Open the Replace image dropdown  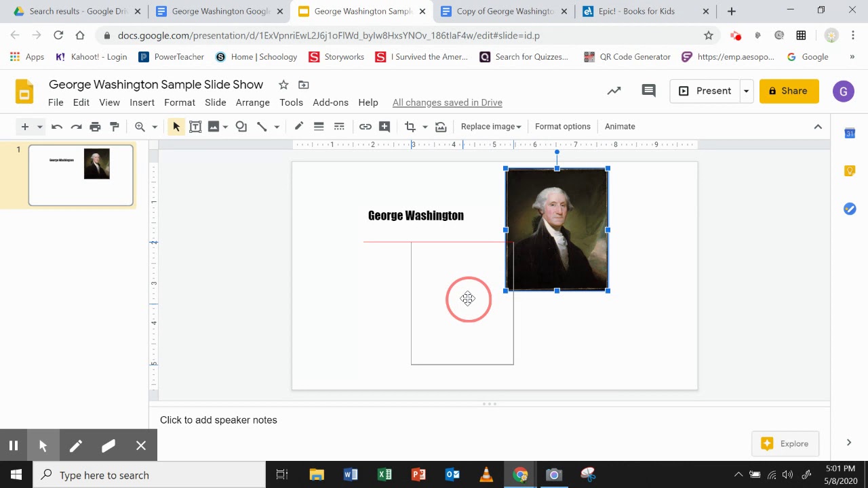click(x=491, y=127)
